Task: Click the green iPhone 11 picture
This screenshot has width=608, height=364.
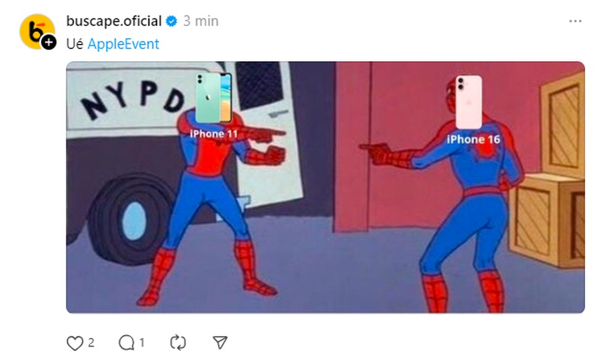Action: point(213,98)
